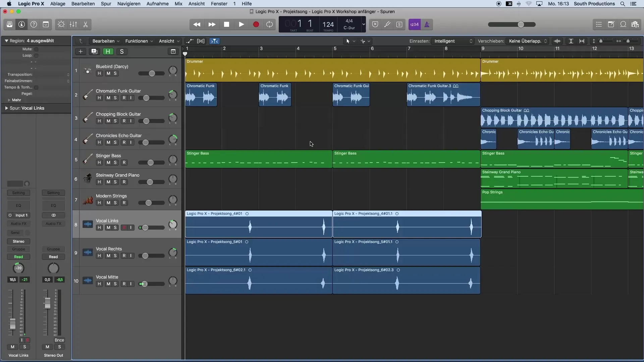Open the toolbar tray icon

pos(46,24)
